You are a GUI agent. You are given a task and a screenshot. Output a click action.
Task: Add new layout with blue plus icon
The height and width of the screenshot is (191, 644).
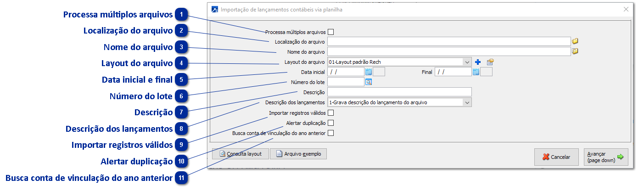pos(478,62)
